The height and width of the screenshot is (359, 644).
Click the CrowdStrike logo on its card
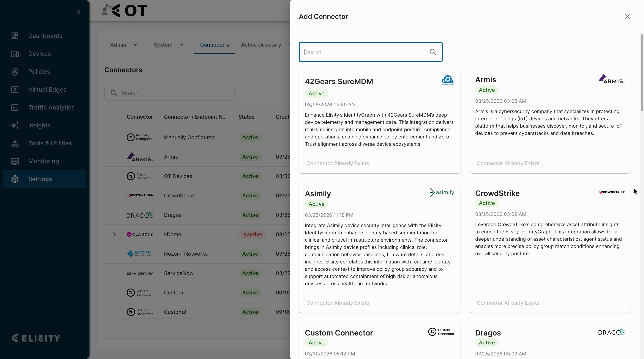point(612,192)
